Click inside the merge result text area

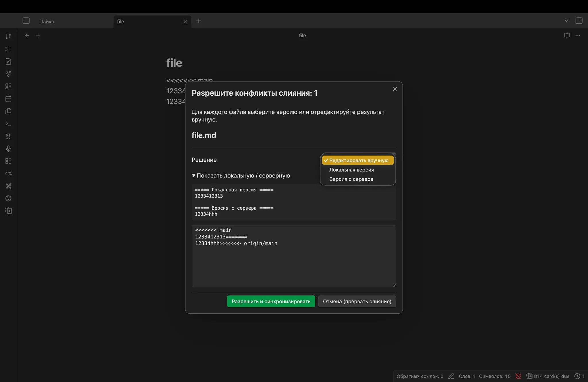point(294,256)
